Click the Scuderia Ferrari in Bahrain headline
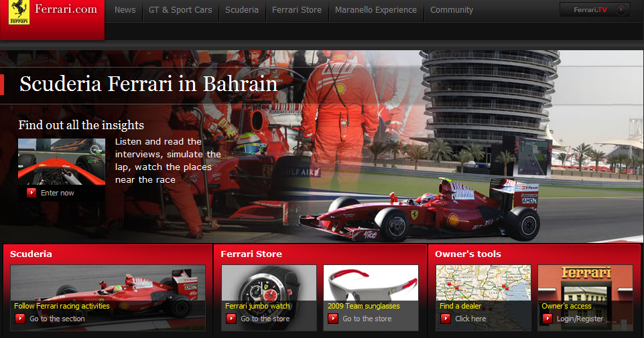Image resolution: width=644 pixels, height=338 pixels. click(x=148, y=84)
